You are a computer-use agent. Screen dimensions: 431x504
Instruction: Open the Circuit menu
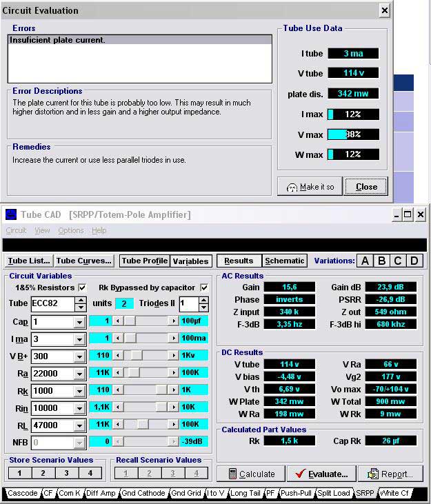pyautogui.click(x=16, y=230)
